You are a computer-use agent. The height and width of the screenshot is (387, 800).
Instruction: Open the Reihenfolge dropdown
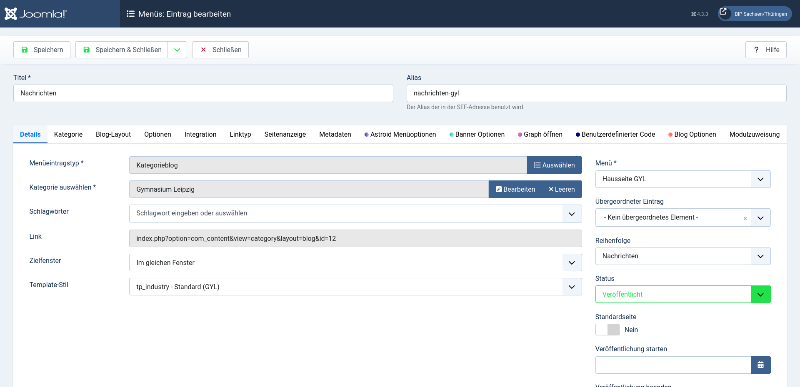pyautogui.click(x=683, y=256)
